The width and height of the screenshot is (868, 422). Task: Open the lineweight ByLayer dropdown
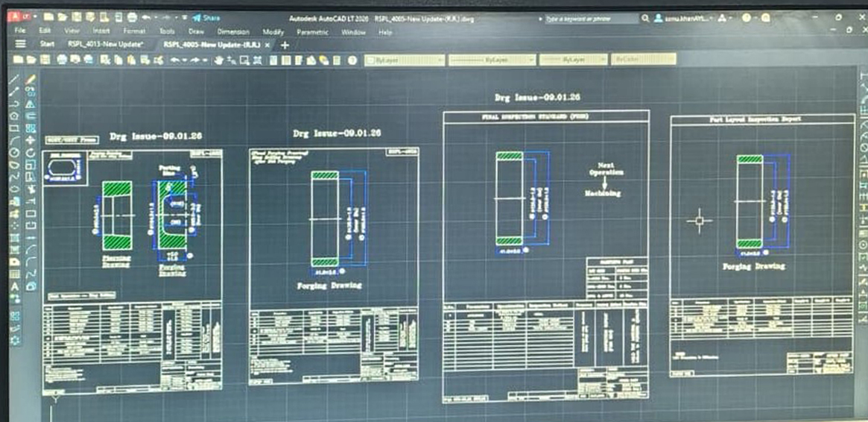(x=573, y=59)
